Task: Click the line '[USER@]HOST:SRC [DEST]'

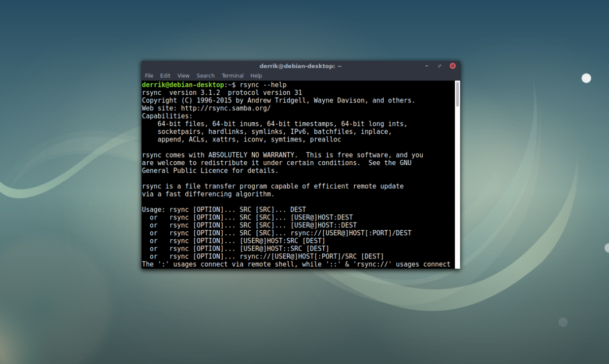Action: [x=238, y=241]
